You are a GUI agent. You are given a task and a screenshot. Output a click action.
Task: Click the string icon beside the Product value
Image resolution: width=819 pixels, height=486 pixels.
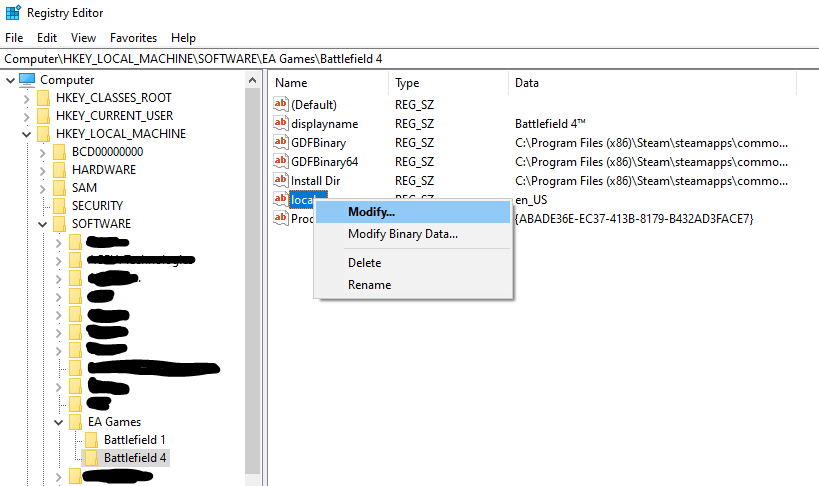[281, 218]
